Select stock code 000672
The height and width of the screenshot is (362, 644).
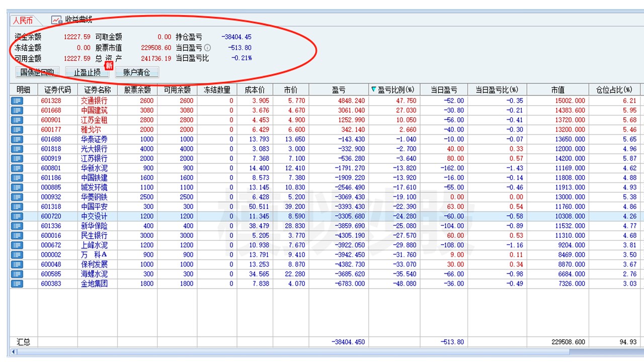pos(51,245)
